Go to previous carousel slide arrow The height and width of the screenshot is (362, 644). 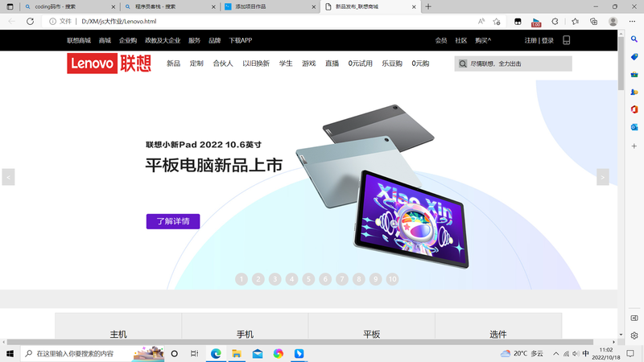tap(8, 177)
